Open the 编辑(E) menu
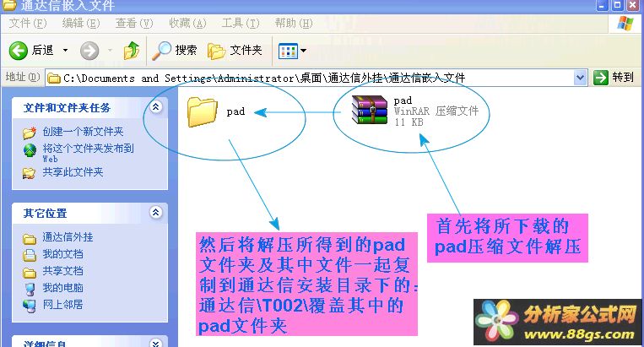 click(81, 23)
